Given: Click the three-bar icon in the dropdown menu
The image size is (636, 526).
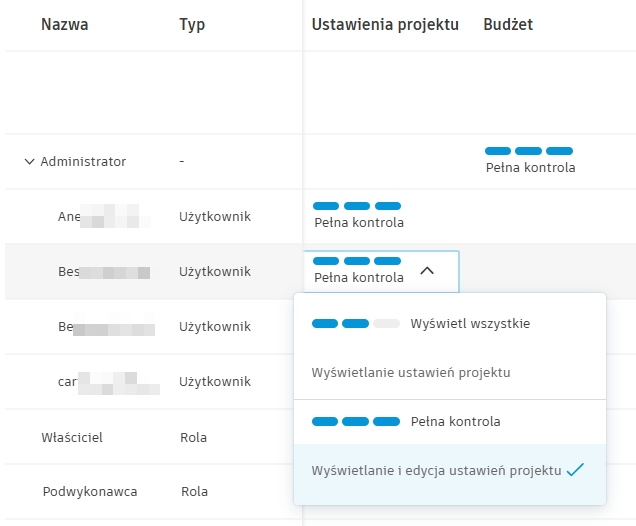Looking at the screenshot, I should pyautogui.click(x=356, y=422).
